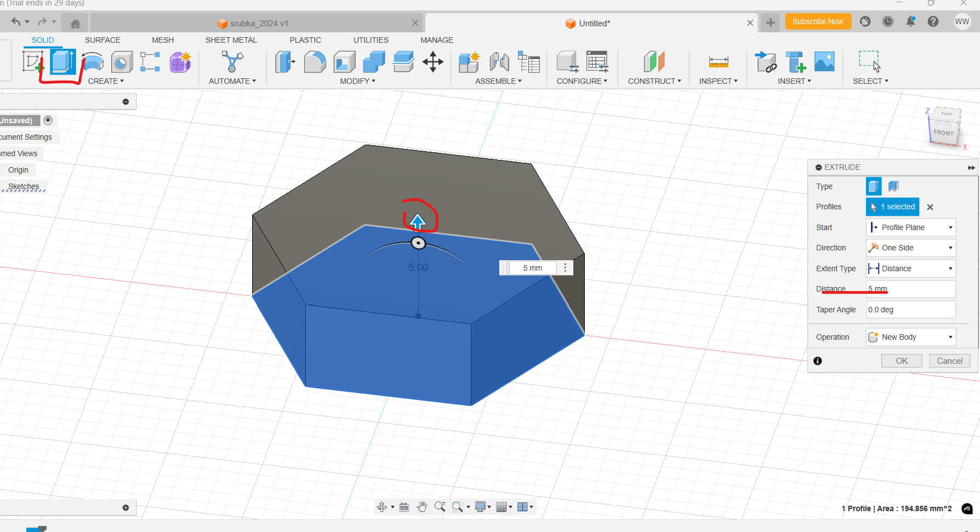Viewport: 980px width, 532px height.
Task: Select the Extrude type solid option
Action: point(874,186)
